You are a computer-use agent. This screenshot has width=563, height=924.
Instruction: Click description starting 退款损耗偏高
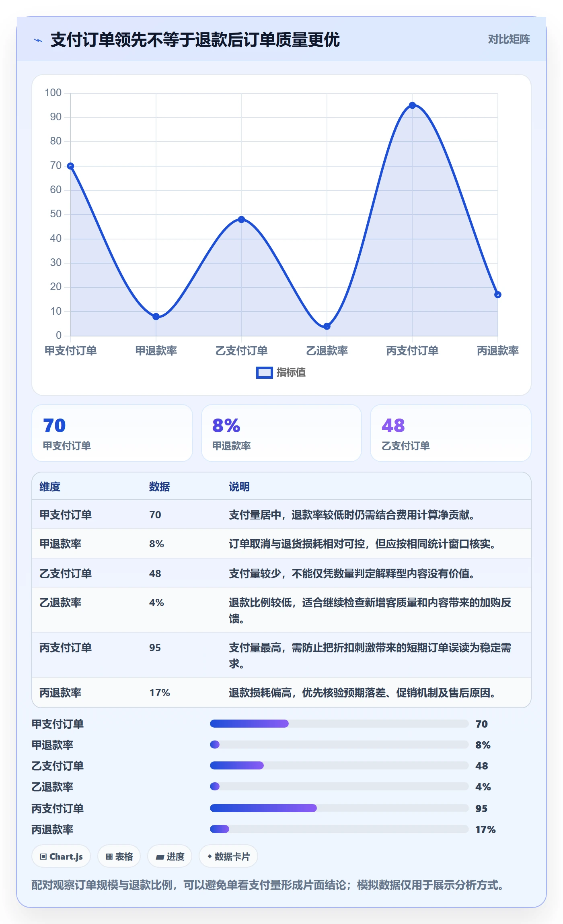(x=362, y=693)
